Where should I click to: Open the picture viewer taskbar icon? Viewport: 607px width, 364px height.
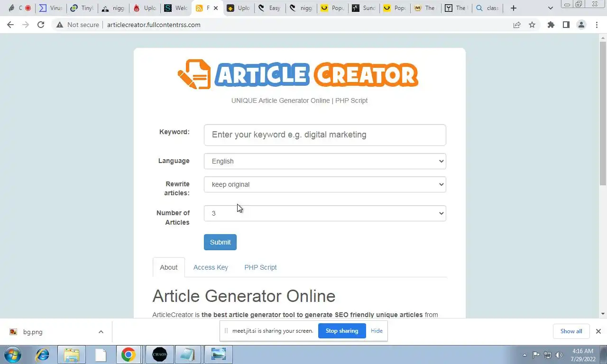click(x=219, y=355)
